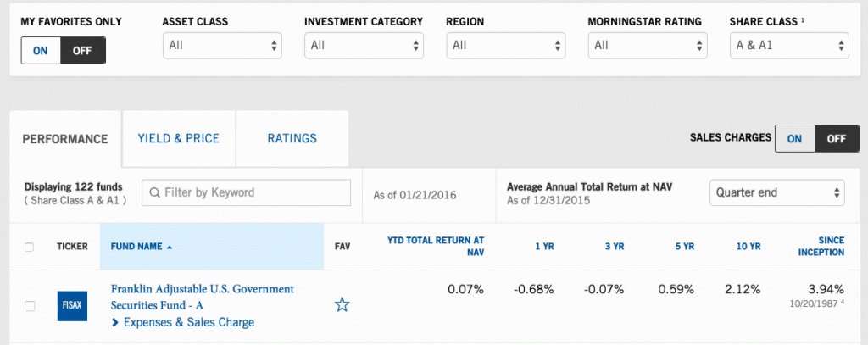Change the Share Class A & A1 dropdown
Viewport: 868px width, 345px height.
(789, 46)
